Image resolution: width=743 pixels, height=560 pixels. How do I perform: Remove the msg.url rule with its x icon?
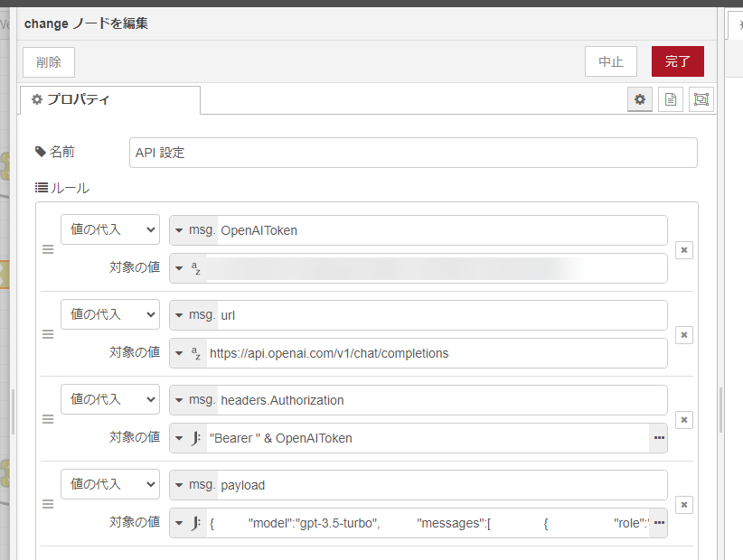pos(683,335)
